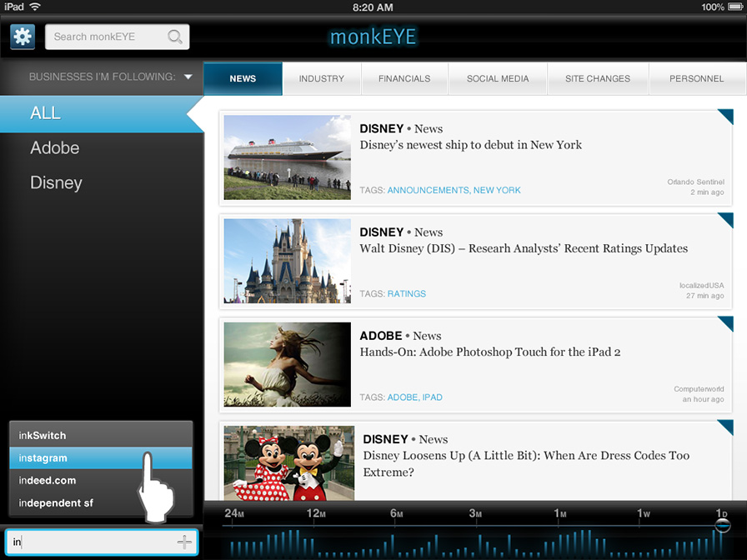Click the corner flag on Adobe Photoshop article
The image size is (747, 560).
click(x=724, y=324)
